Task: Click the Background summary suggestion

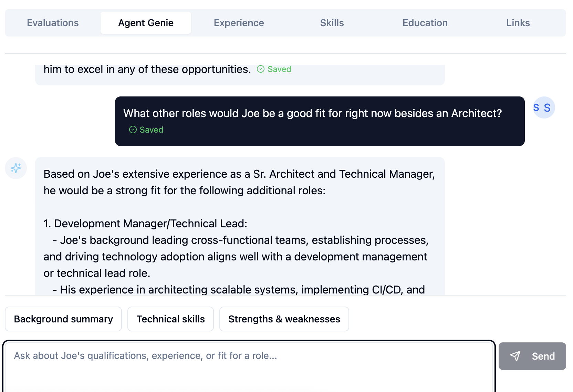Action: pyautogui.click(x=63, y=319)
